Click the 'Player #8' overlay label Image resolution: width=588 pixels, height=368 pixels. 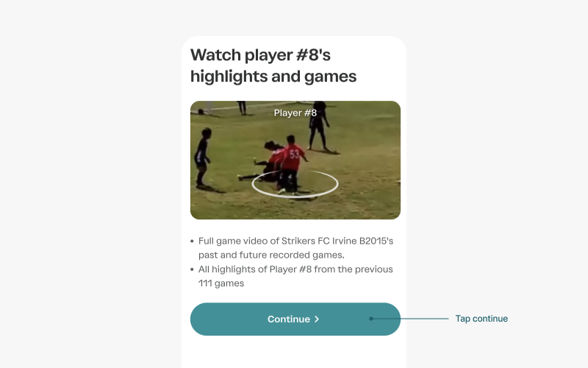pos(295,113)
